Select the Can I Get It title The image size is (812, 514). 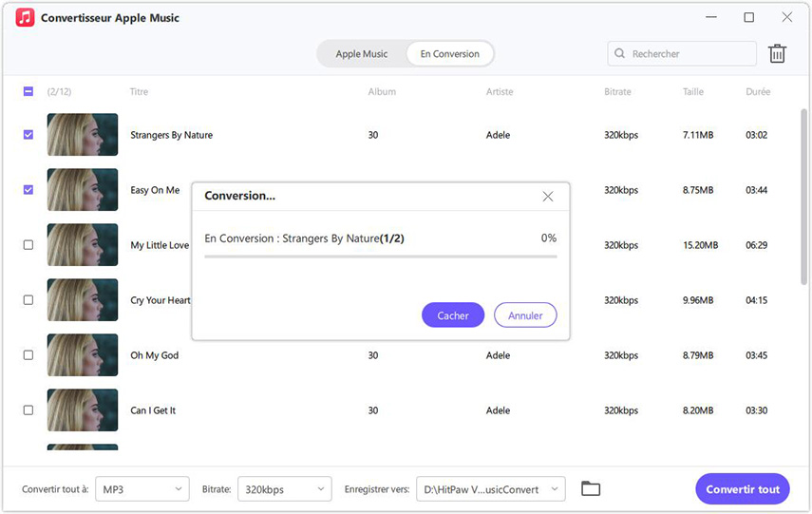click(x=153, y=410)
